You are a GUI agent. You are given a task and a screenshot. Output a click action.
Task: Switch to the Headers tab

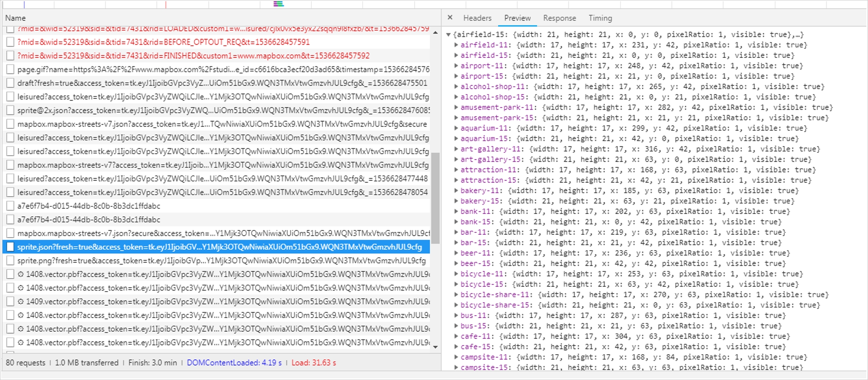[x=477, y=18]
